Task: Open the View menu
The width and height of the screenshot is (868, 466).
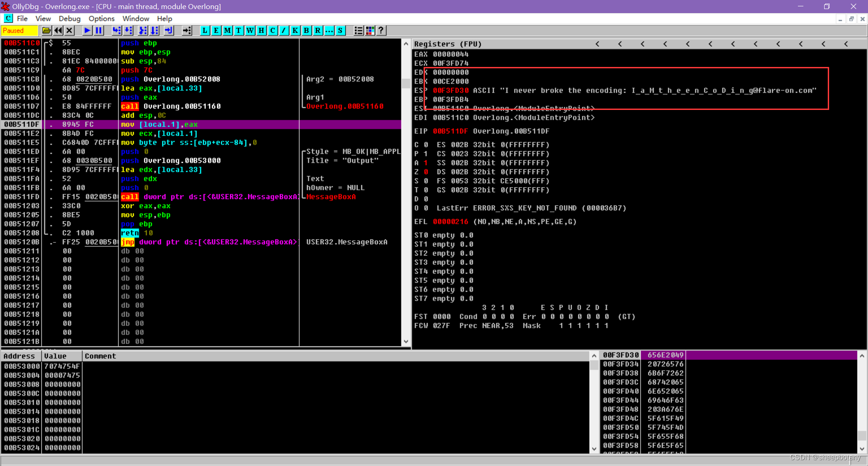Action: [43, 19]
